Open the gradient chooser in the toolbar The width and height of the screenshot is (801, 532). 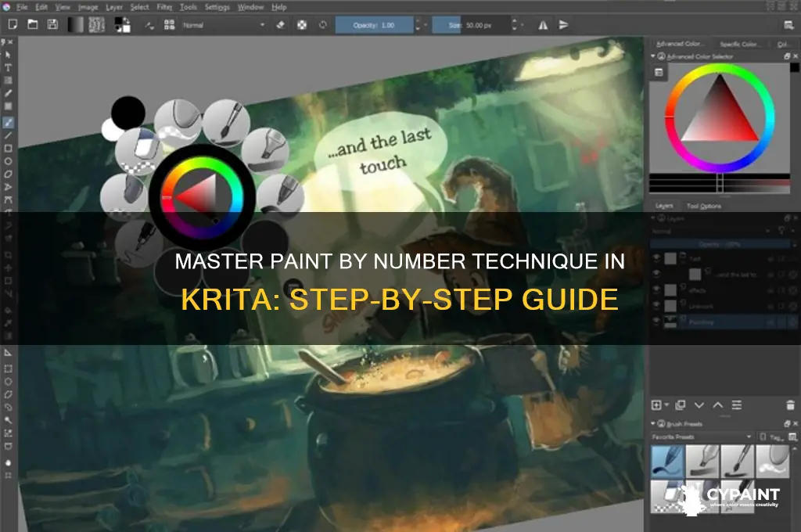(x=76, y=24)
